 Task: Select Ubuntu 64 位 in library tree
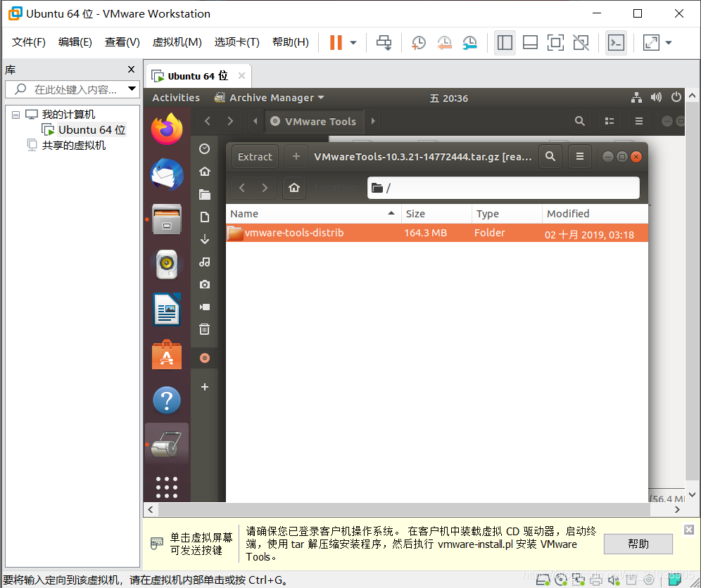click(91, 130)
